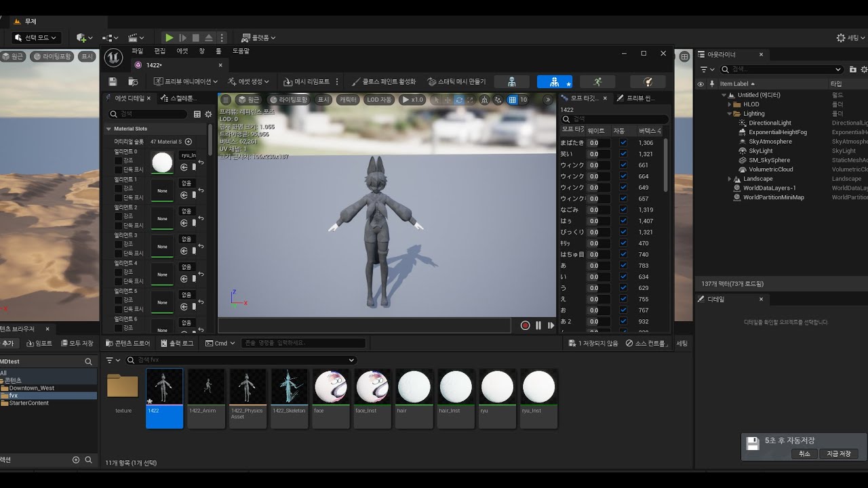868x488 pixels.
Task: Switch to the 스켈레톤 tab
Action: pos(179,98)
